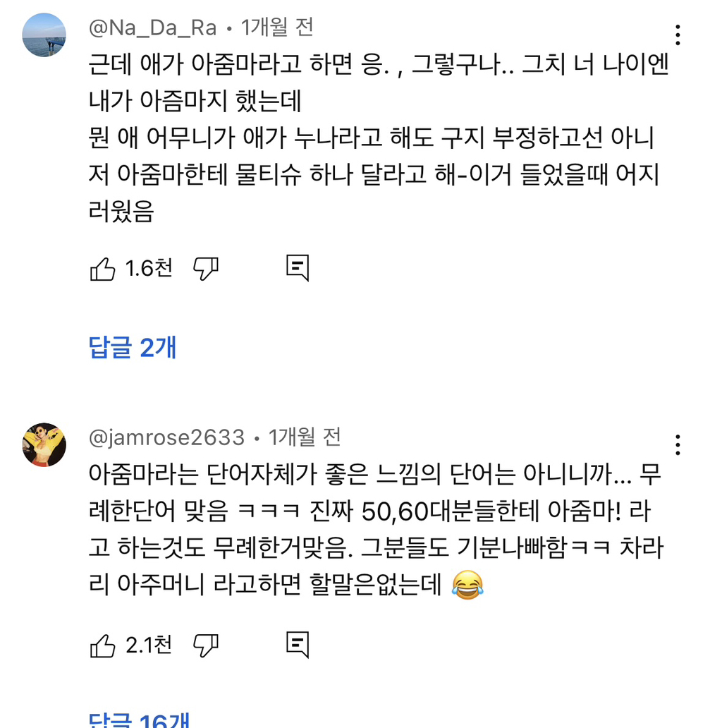Like the comment by @Na_Da_Ra

point(103,269)
